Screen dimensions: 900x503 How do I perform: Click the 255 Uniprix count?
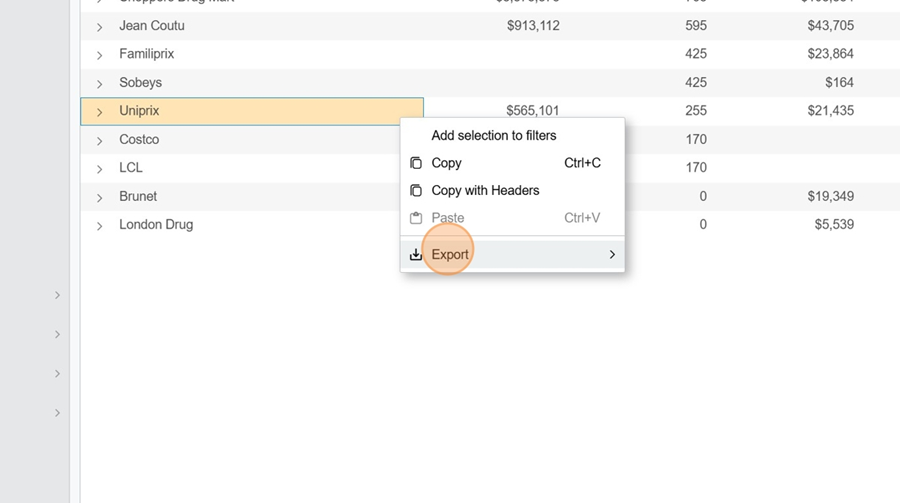[x=696, y=111]
